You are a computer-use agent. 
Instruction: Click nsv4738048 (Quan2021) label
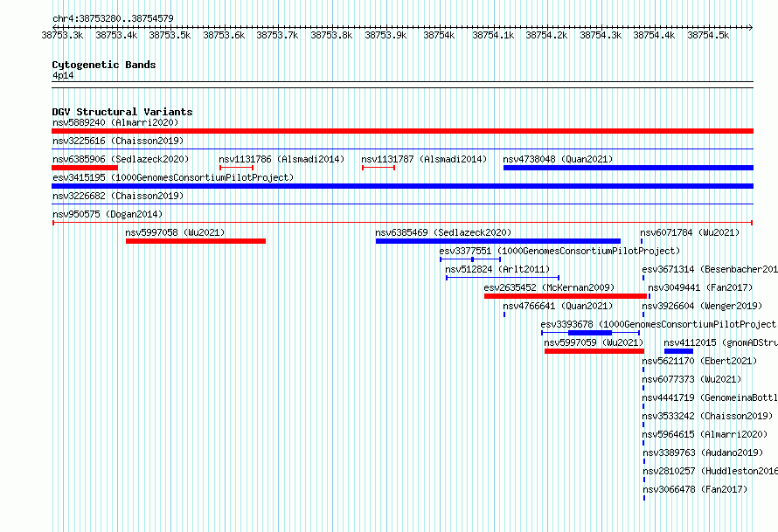[559, 159]
